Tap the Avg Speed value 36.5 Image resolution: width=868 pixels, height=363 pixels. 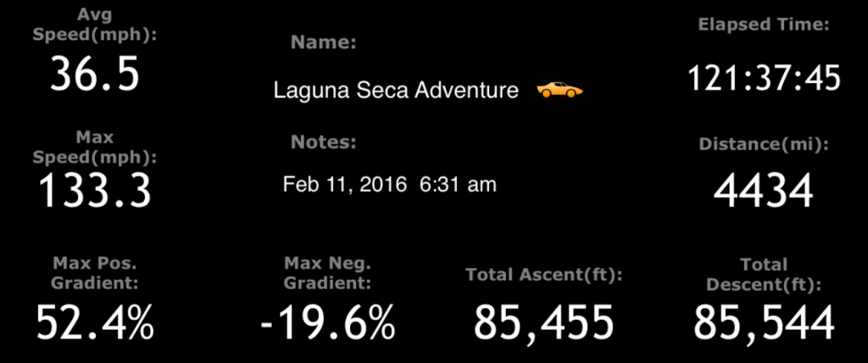point(94,75)
